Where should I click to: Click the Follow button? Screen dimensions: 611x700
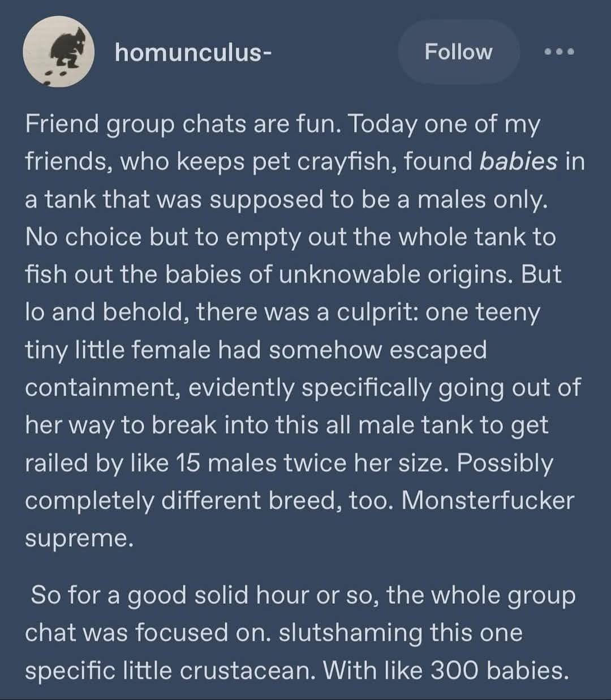[458, 52]
